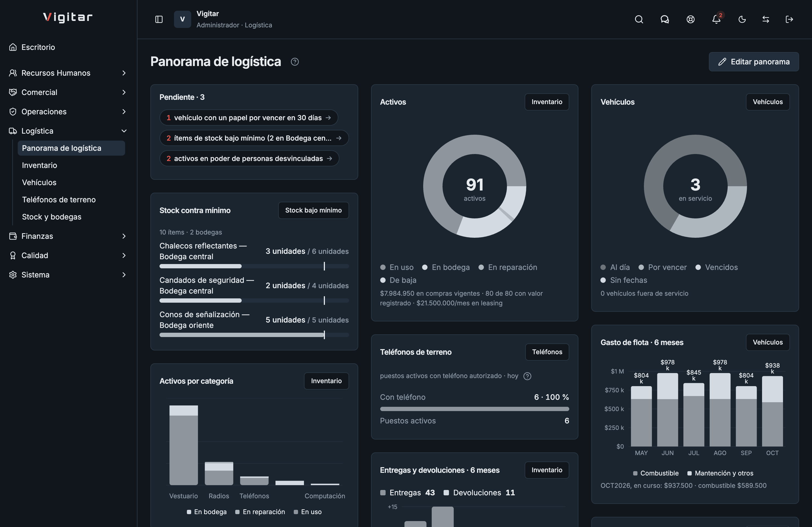Image resolution: width=812 pixels, height=527 pixels.
Task: Click Vehículos button on Gasto de flota card
Action: tap(768, 342)
